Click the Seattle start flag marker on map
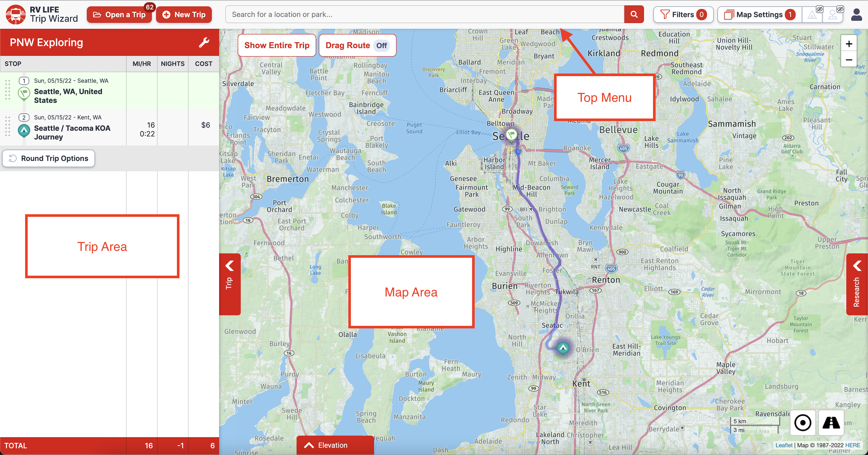 (512, 135)
